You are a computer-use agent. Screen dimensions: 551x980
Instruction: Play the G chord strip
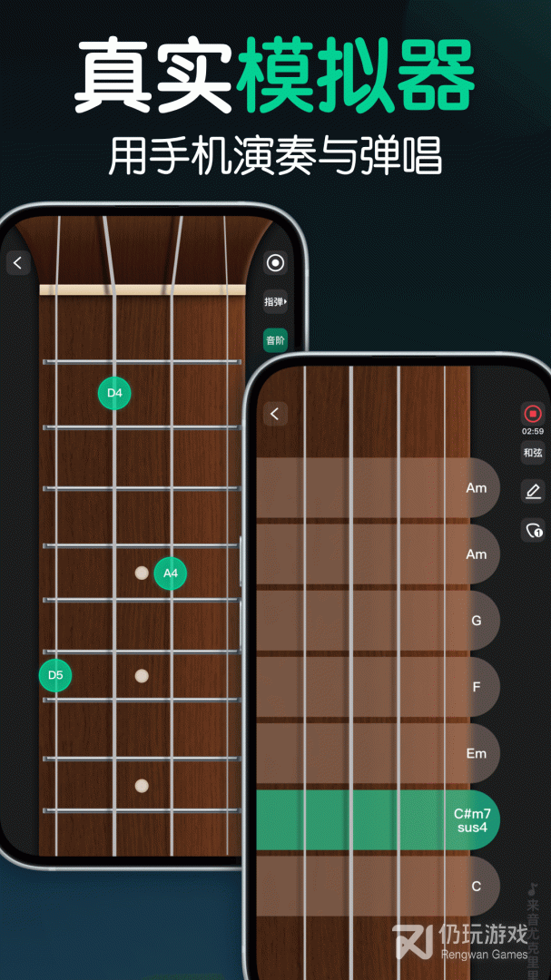coord(378,621)
